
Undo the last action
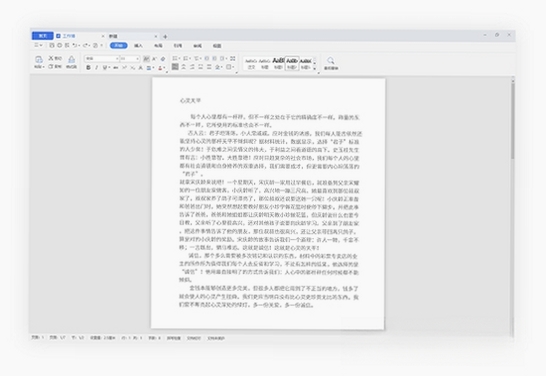click(75, 45)
